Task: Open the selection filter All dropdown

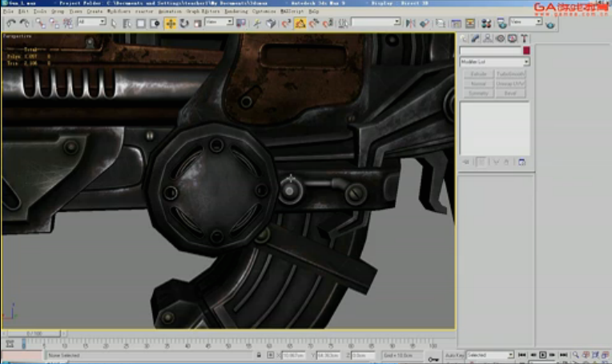Action: tap(92, 22)
